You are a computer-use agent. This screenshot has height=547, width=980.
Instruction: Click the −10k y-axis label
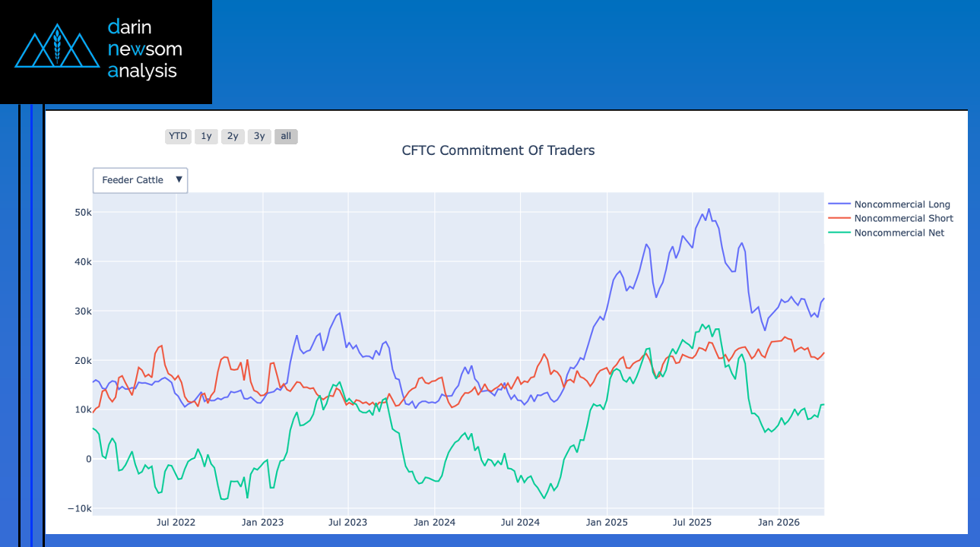point(79,508)
